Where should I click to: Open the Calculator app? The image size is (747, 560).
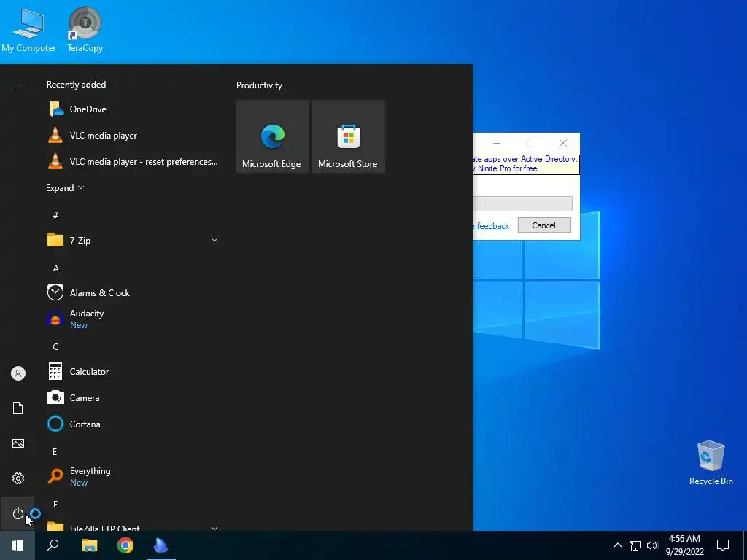(x=133, y=371)
